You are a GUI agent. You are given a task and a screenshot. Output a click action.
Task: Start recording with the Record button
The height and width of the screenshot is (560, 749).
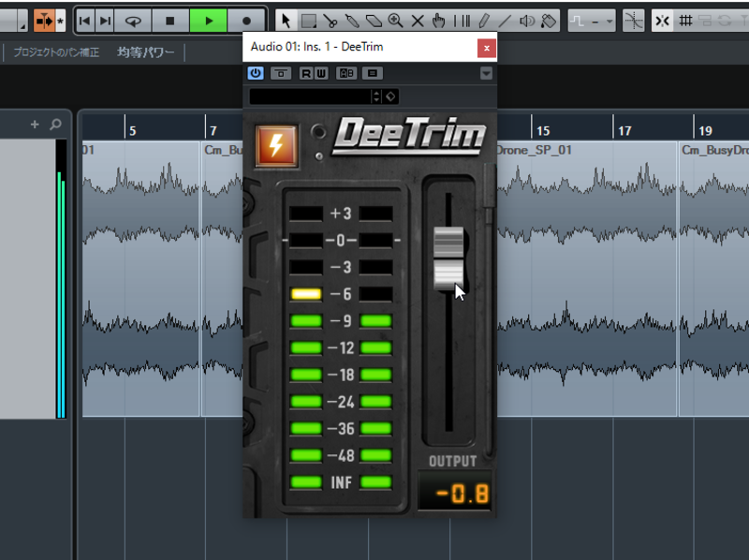tap(246, 21)
